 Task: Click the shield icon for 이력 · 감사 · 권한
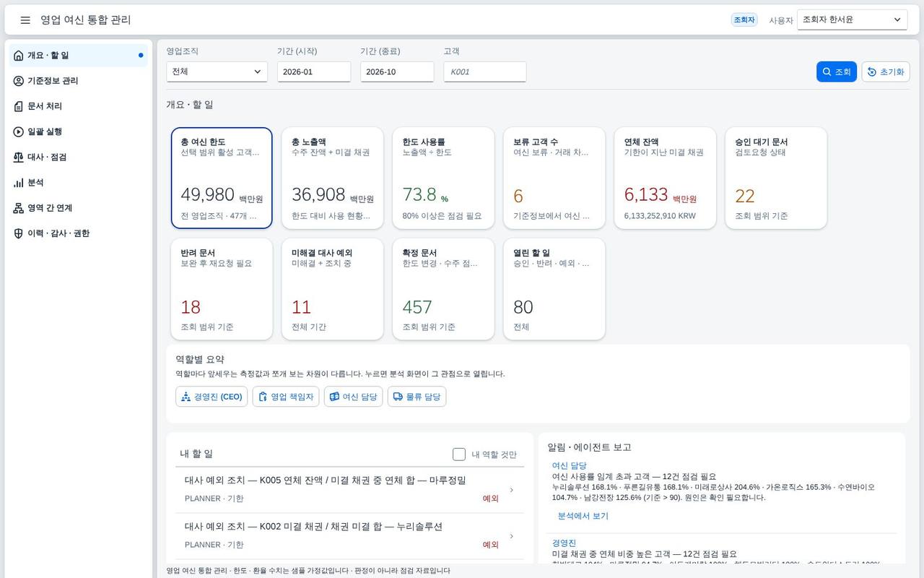click(19, 233)
